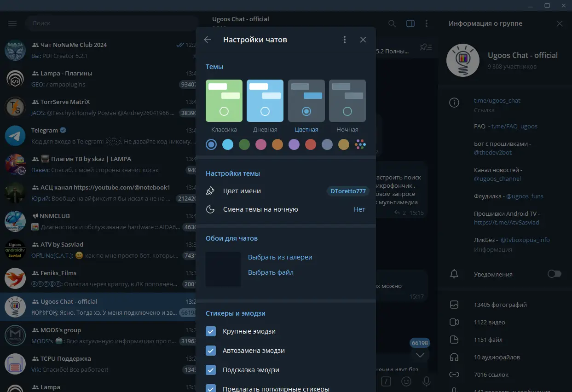The image size is (572, 392).
Task: Toggle suggest popular stickers checkbox
Action: (211, 389)
